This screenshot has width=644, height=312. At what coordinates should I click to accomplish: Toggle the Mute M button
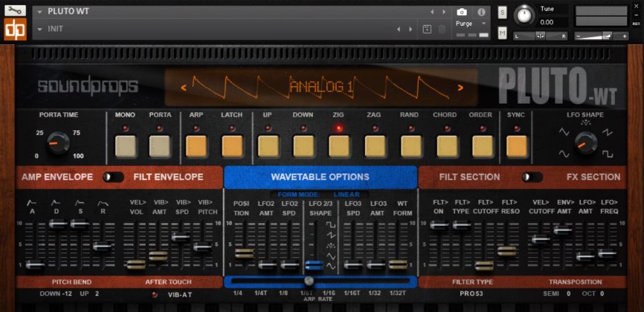pos(503,33)
